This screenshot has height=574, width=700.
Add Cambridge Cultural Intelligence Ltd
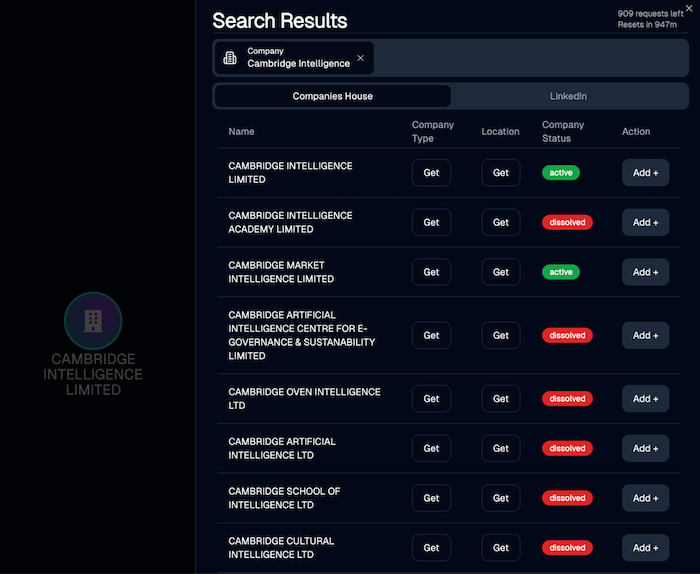pyautogui.click(x=646, y=548)
